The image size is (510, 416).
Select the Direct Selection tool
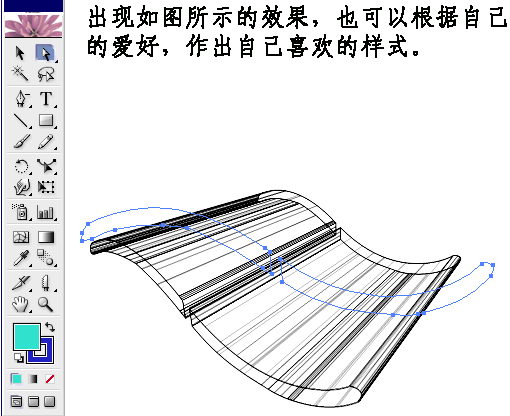[45, 53]
